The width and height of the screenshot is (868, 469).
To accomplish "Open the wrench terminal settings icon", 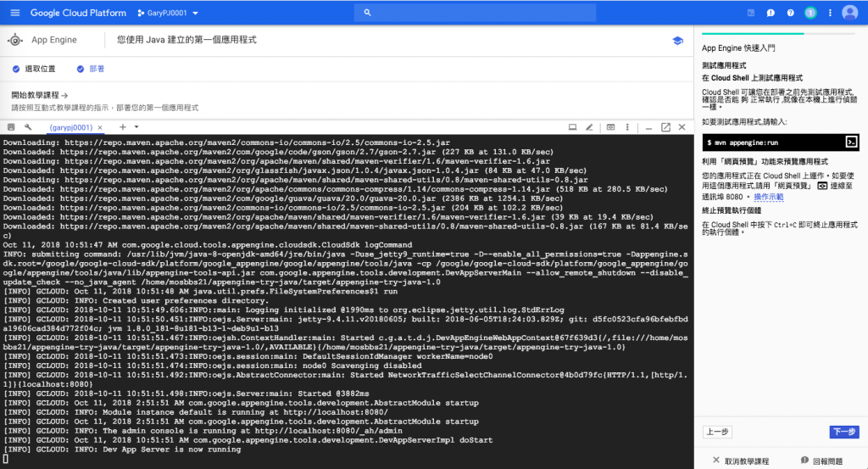I will pyautogui.click(x=28, y=127).
